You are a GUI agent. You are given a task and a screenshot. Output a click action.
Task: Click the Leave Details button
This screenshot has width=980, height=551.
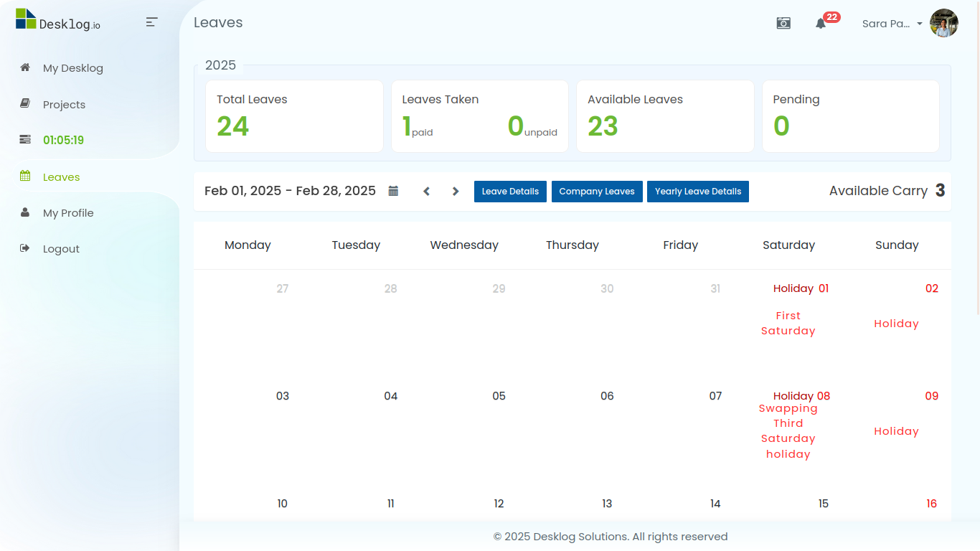coord(510,192)
